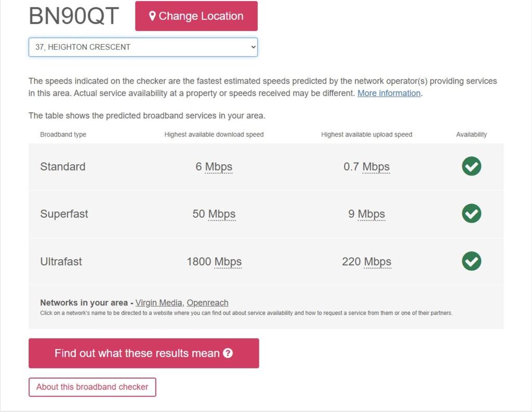Click the question mark help icon
The width and height of the screenshot is (532, 412).
(x=228, y=353)
